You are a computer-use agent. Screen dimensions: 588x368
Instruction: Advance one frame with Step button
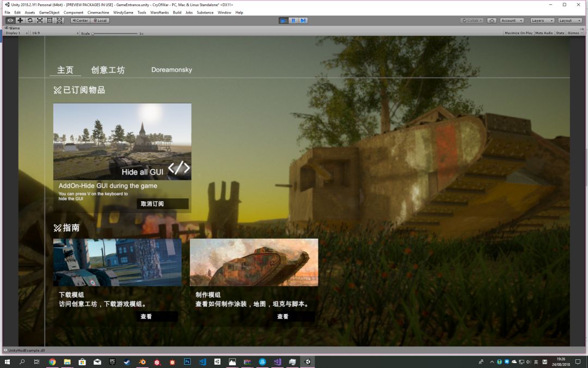click(x=303, y=20)
